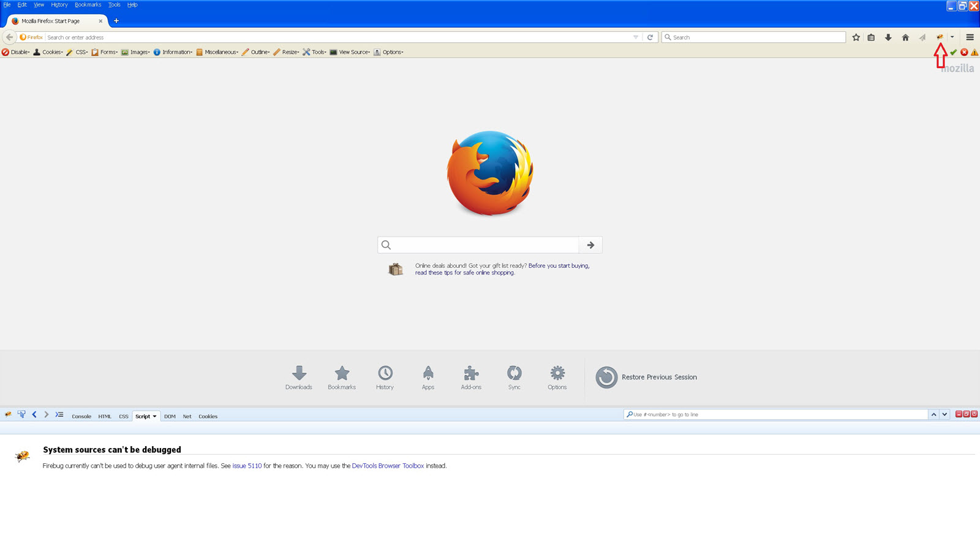This screenshot has width=980, height=535.
Task: Click the Firebug panel forward arrow
Action: (x=47, y=415)
